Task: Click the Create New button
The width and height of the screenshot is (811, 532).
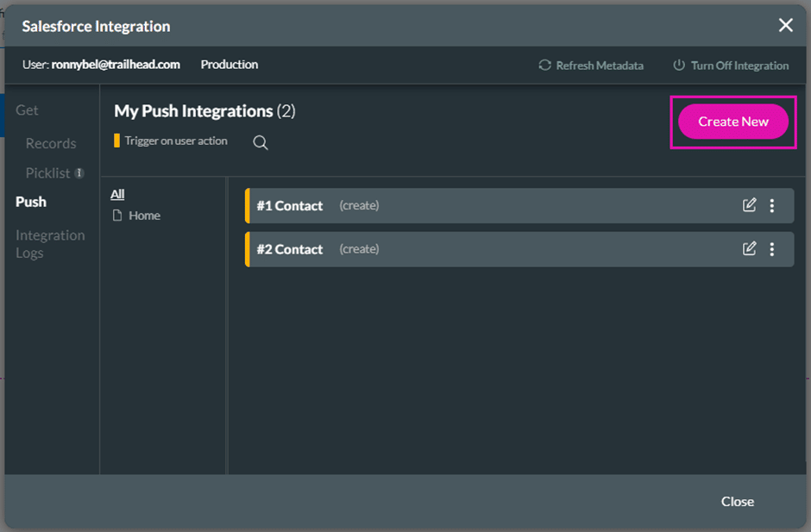Action: (x=732, y=122)
